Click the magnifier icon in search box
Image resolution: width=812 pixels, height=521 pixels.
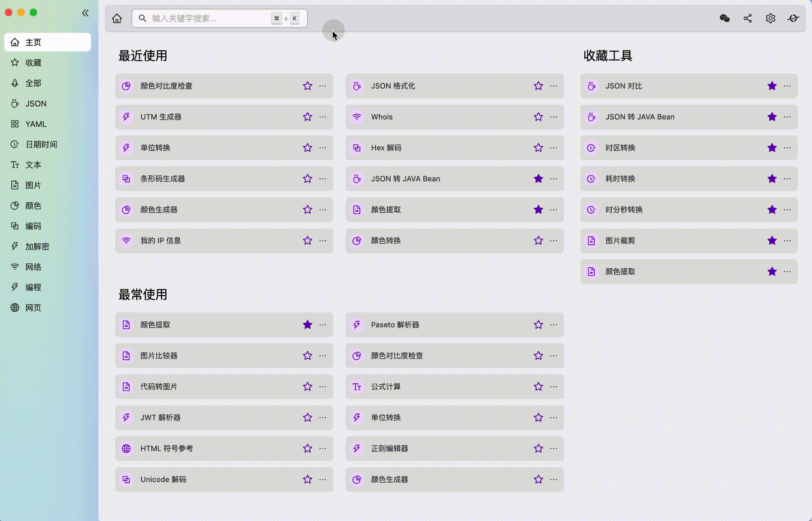(x=142, y=18)
